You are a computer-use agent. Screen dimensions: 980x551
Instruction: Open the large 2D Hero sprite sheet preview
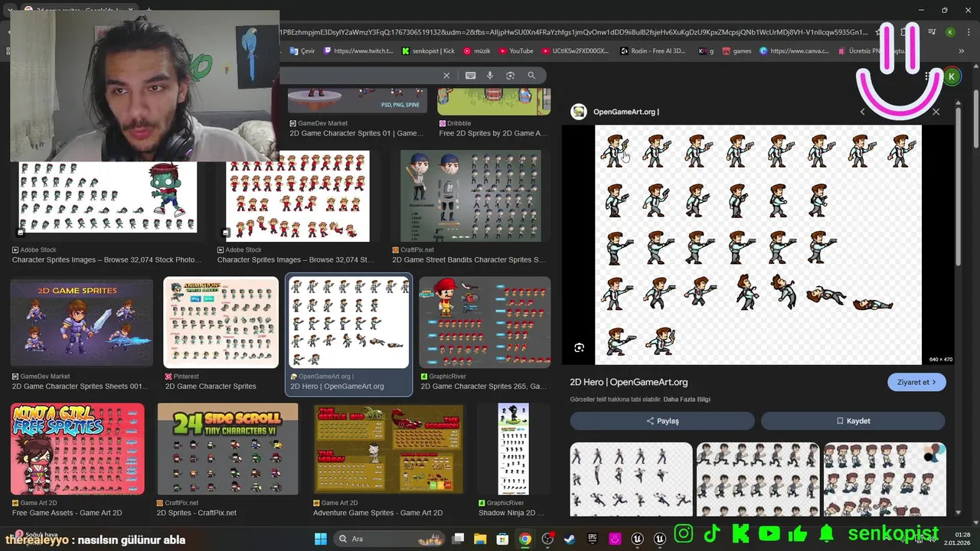[x=758, y=245]
